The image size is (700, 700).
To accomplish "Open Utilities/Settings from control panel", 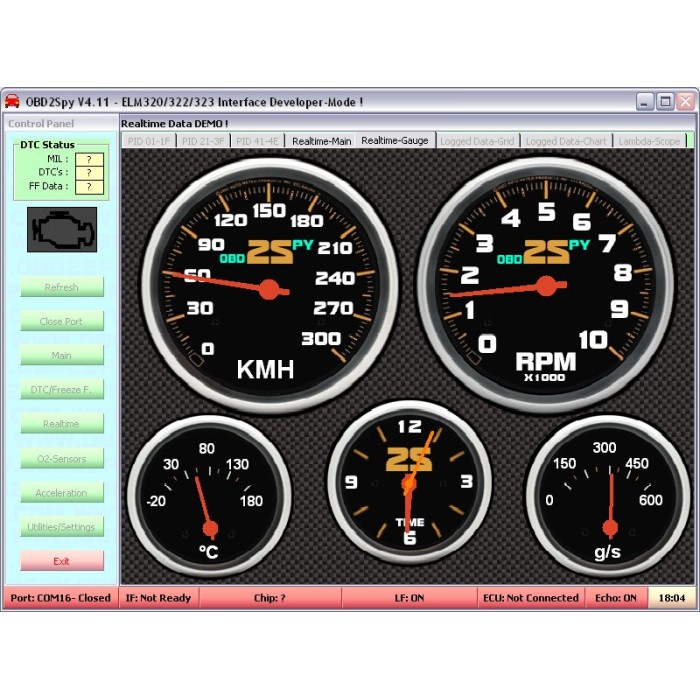I will point(62,527).
